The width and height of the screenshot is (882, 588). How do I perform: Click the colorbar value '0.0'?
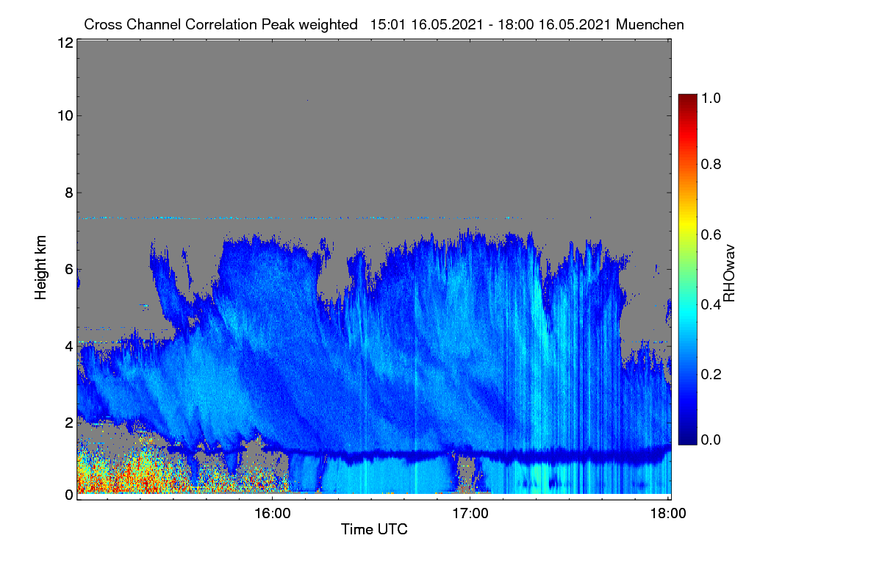pos(710,440)
